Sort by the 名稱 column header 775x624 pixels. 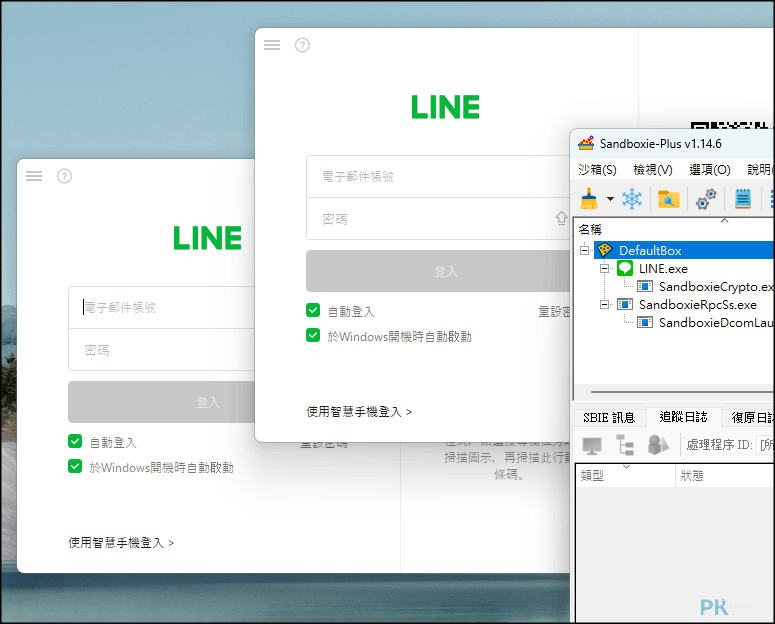[x=590, y=229]
